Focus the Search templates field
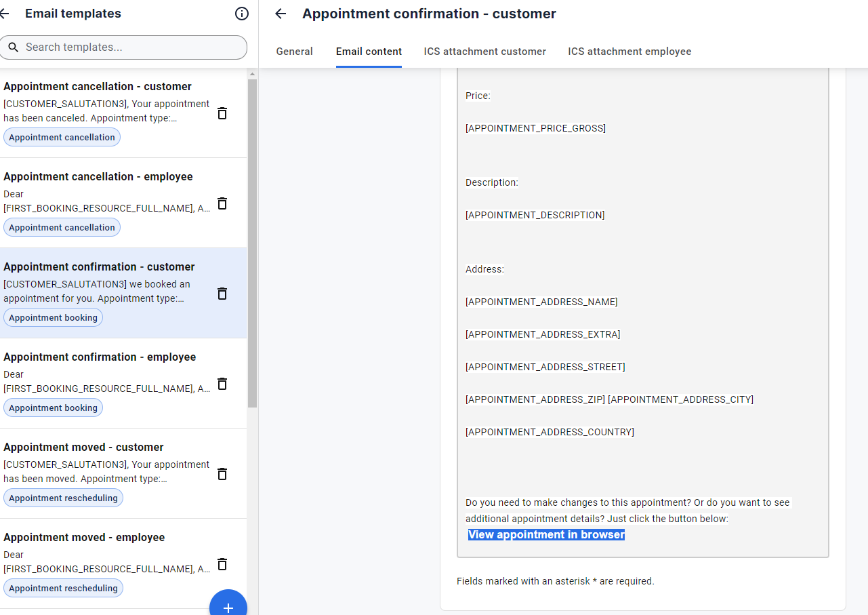The width and height of the screenshot is (868, 615). point(123,47)
